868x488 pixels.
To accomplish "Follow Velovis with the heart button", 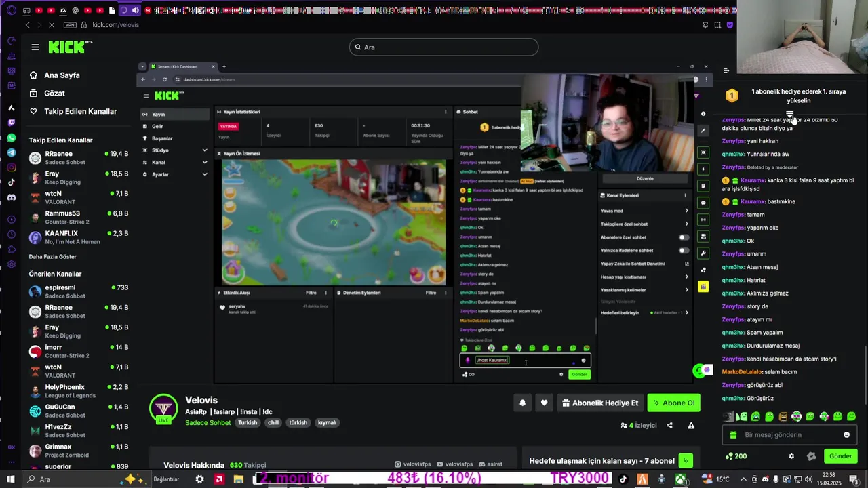I will pyautogui.click(x=544, y=403).
